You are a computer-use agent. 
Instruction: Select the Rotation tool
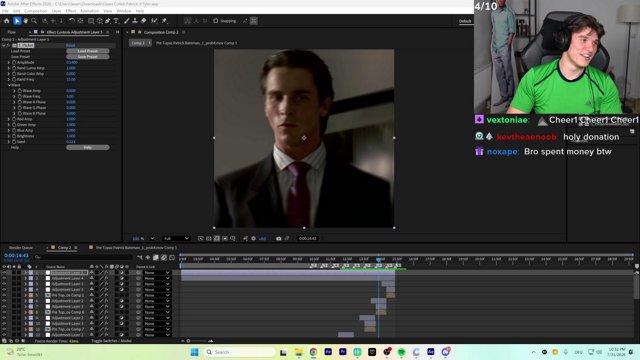point(72,21)
